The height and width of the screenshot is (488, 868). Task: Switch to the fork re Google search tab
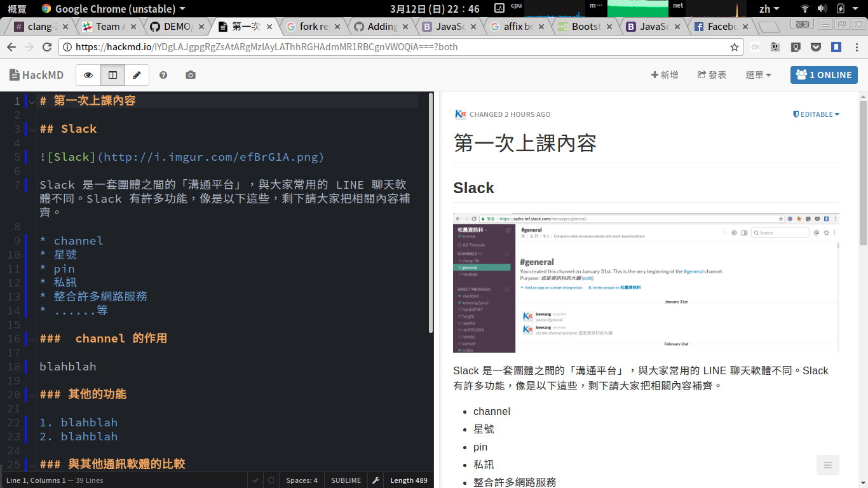point(314,27)
